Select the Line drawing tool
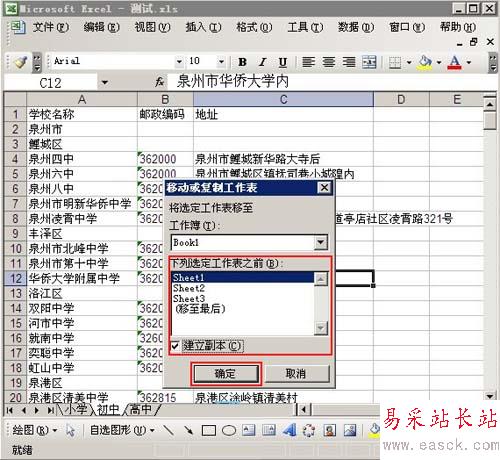Viewport: 500px width, 460px height. pos(169,430)
